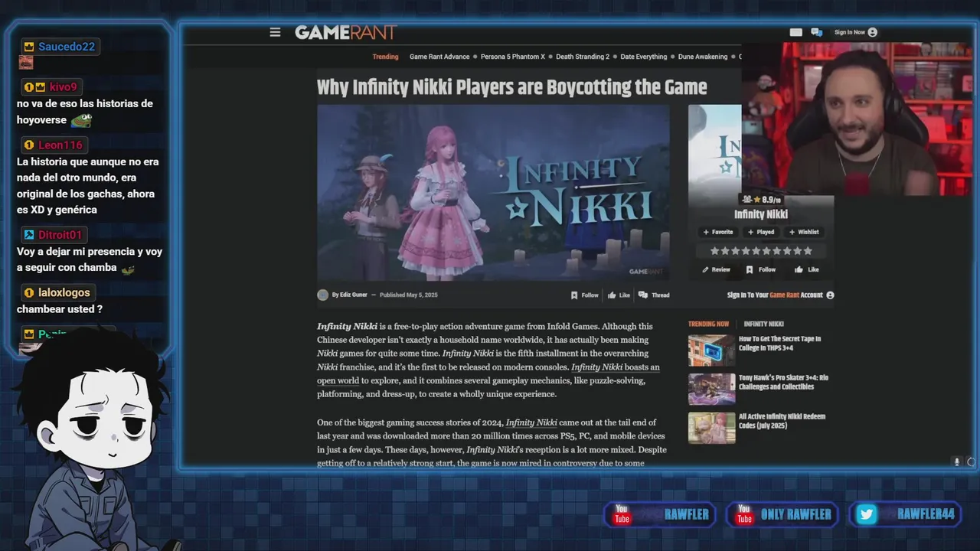Write a Review for Infinity Nikki

(x=717, y=269)
